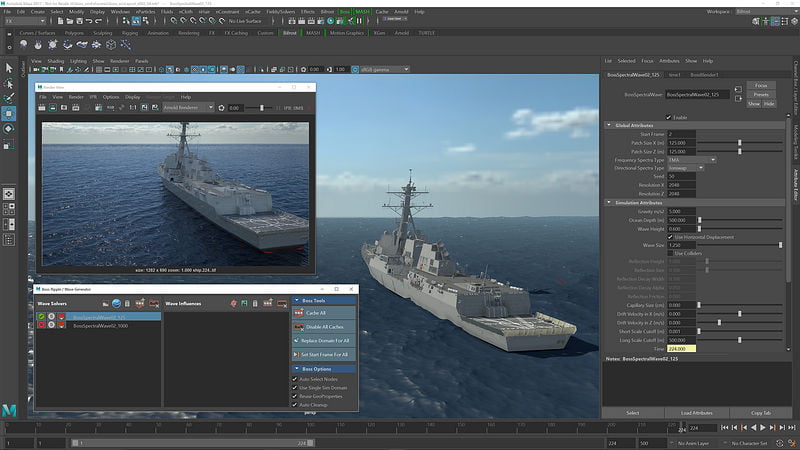Viewport: 800px width, 450px height.
Task: Click the Bifrost create liquid shelf icon
Action: 23,45
